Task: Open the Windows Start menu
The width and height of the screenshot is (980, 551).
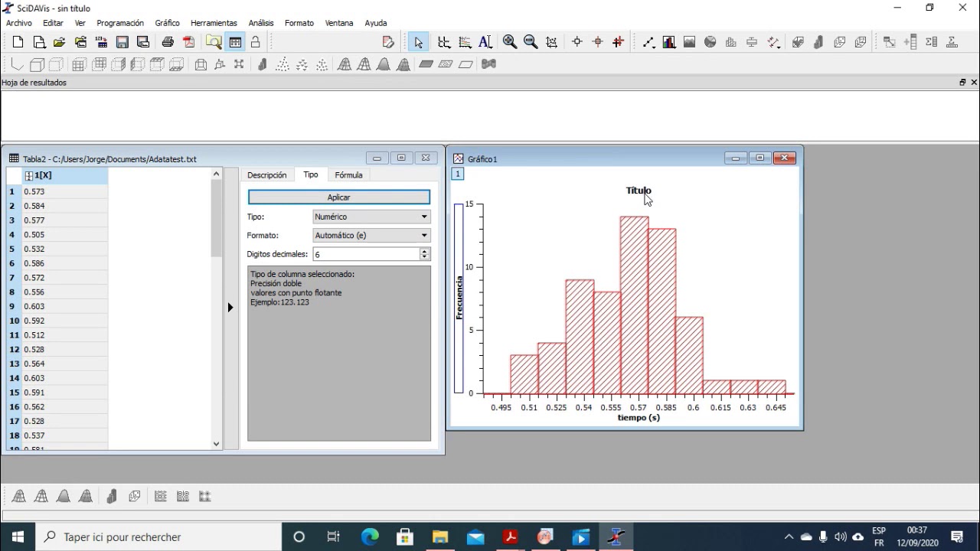Action: pos(18,537)
